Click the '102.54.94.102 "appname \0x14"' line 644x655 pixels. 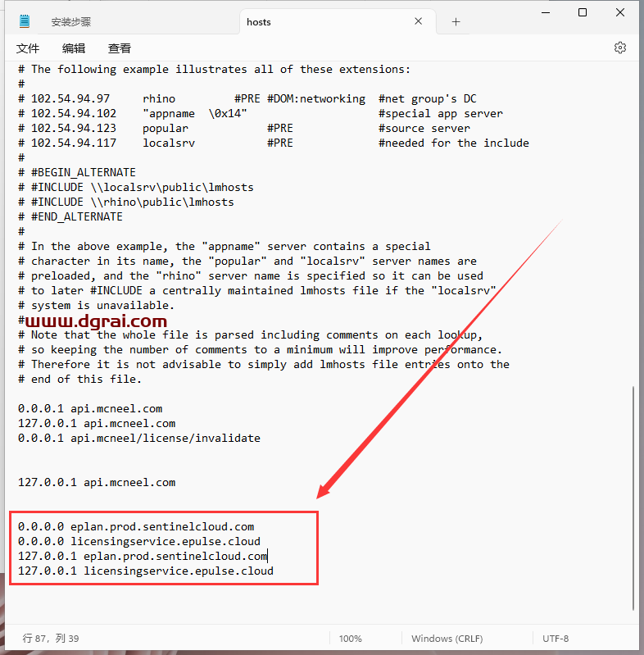[261, 114]
